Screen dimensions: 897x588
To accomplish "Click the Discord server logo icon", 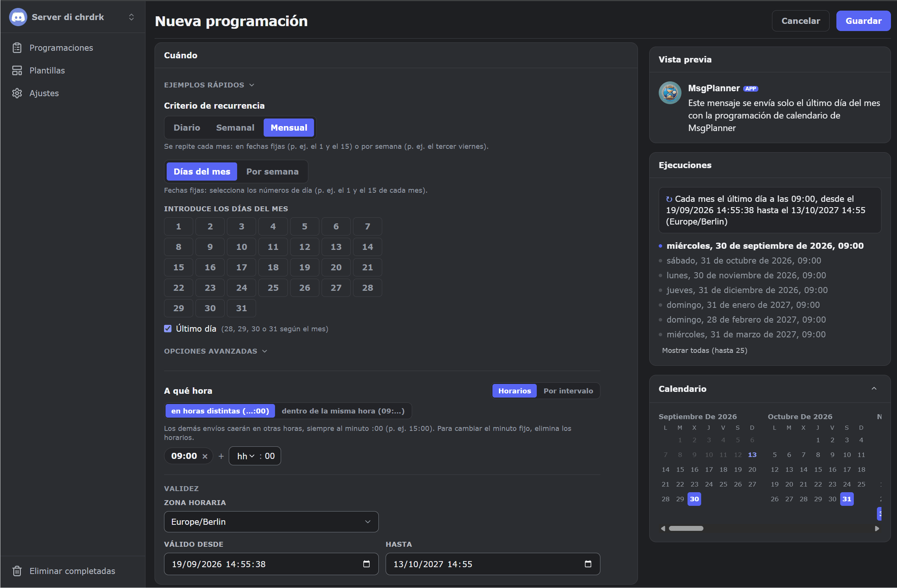I will pos(18,17).
